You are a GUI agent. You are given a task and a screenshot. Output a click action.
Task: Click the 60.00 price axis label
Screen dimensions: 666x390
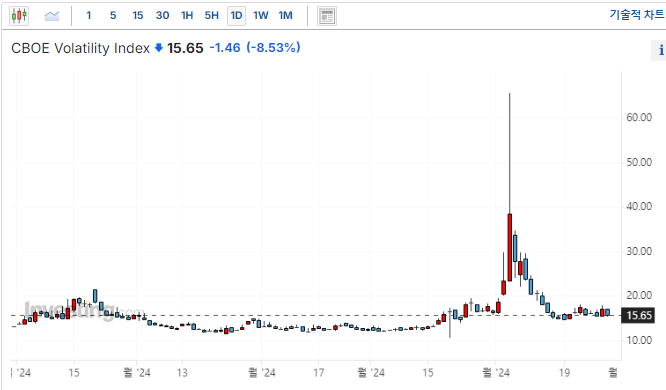pos(639,117)
